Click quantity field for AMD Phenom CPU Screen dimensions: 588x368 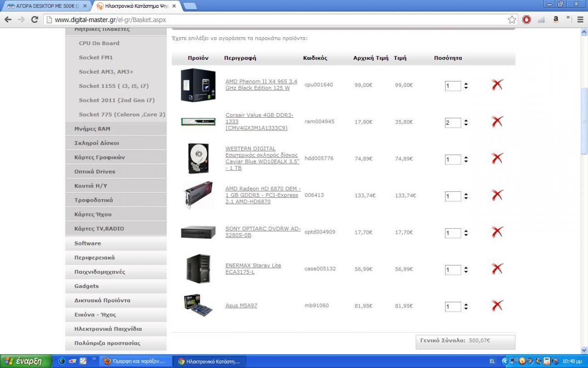453,86
